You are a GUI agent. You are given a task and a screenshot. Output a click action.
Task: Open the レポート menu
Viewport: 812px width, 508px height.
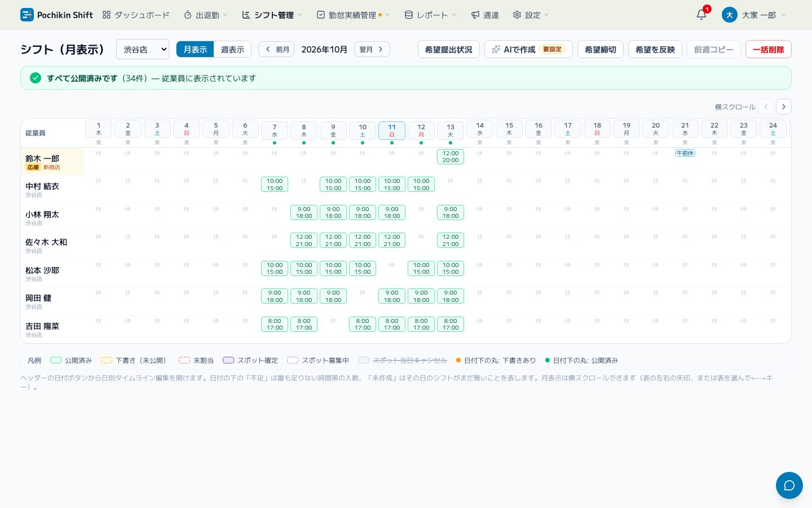pos(431,15)
